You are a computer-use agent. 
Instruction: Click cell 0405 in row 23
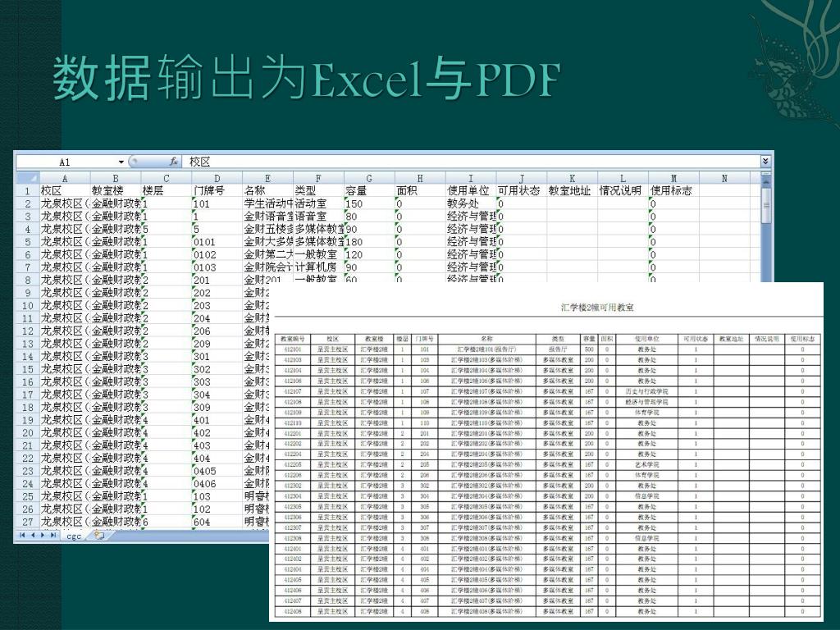217,471
